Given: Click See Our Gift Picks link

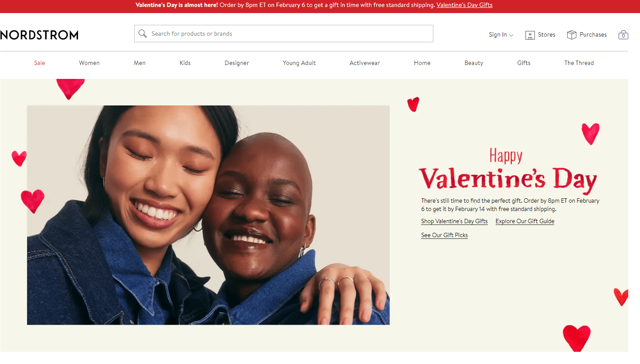Looking at the screenshot, I should [444, 235].
